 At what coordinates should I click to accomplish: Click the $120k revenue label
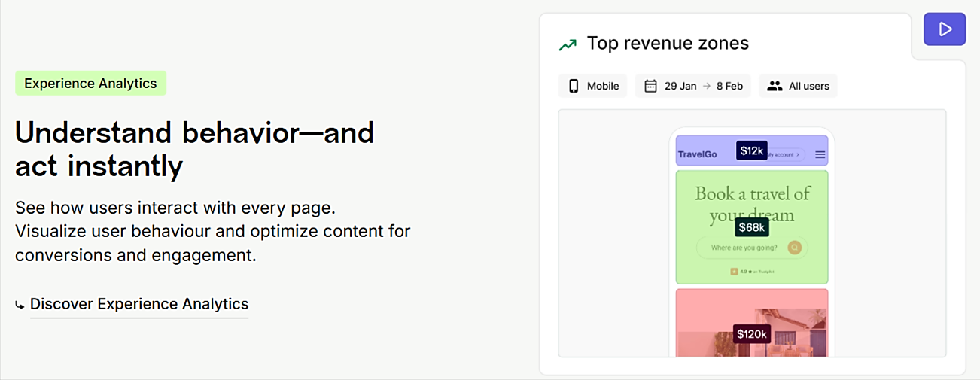[x=751, y=333]
